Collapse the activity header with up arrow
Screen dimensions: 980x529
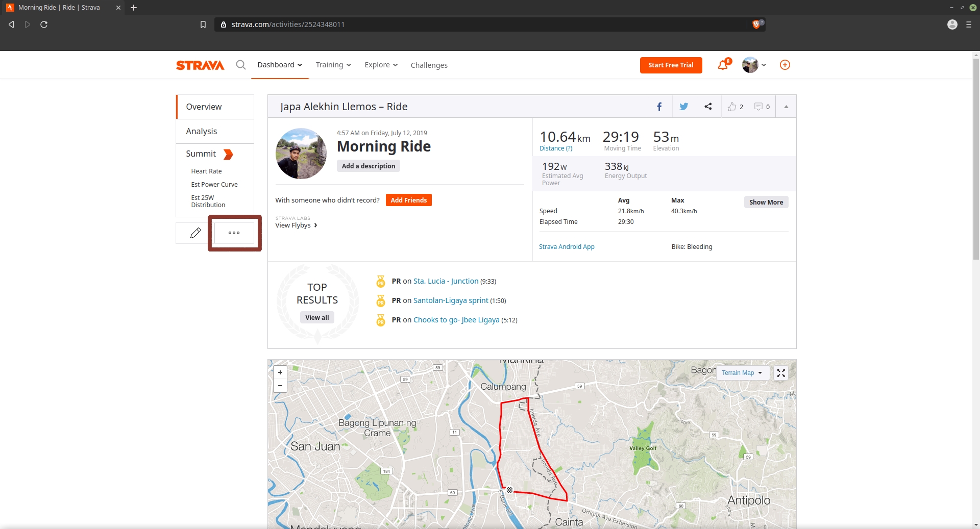coord(786,107)
